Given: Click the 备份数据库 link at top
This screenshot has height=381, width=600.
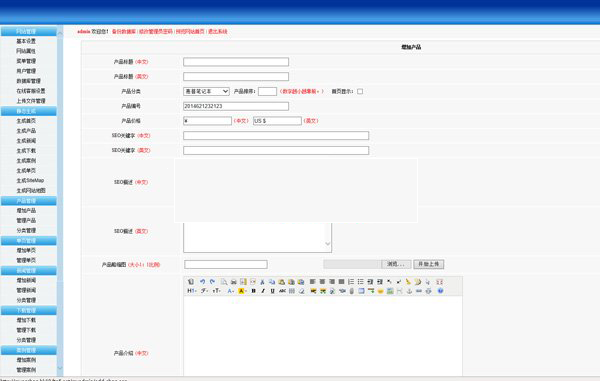Looking at the screenshot, I should (x=124, y=31).
